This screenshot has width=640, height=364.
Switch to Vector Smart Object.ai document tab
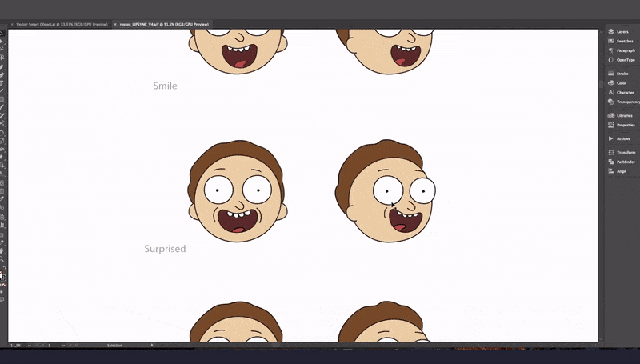click(x=62, y=25)
